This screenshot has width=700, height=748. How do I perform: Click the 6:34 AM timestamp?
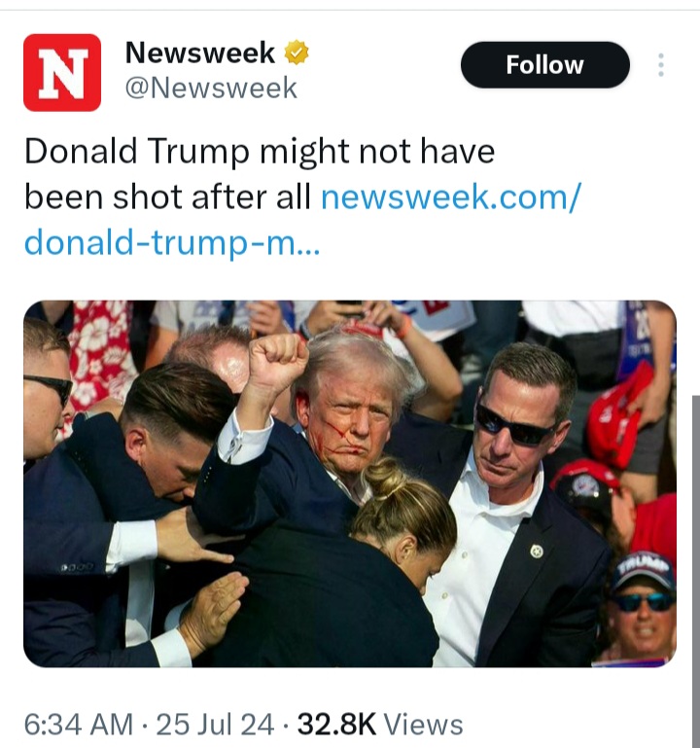[x=79, y=724]
